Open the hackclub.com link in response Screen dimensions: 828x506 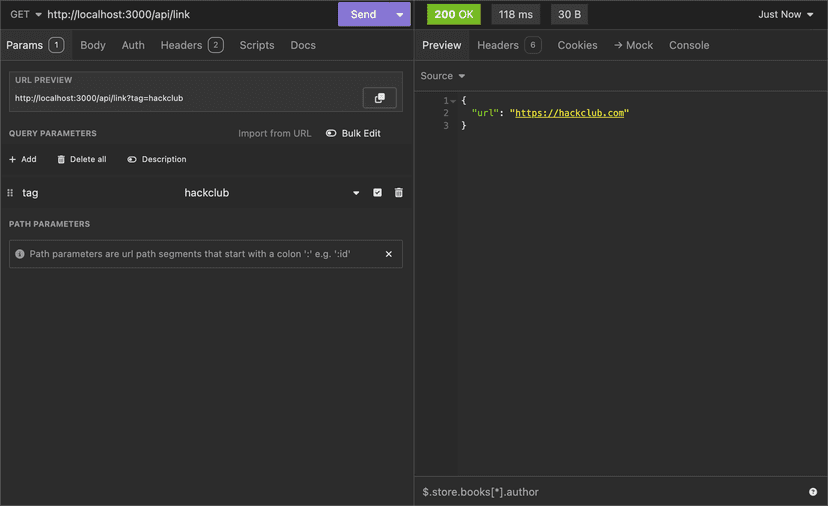point(569,113)
